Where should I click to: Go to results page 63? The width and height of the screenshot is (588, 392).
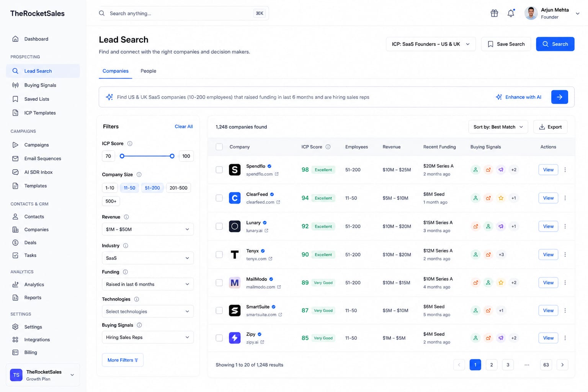546,365
